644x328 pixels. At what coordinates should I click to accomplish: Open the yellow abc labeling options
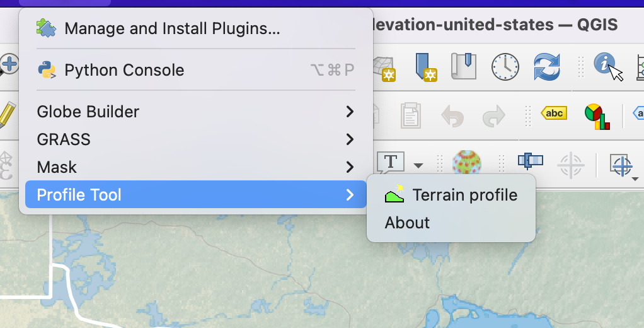pyautogui.click(x=554, y=113)
